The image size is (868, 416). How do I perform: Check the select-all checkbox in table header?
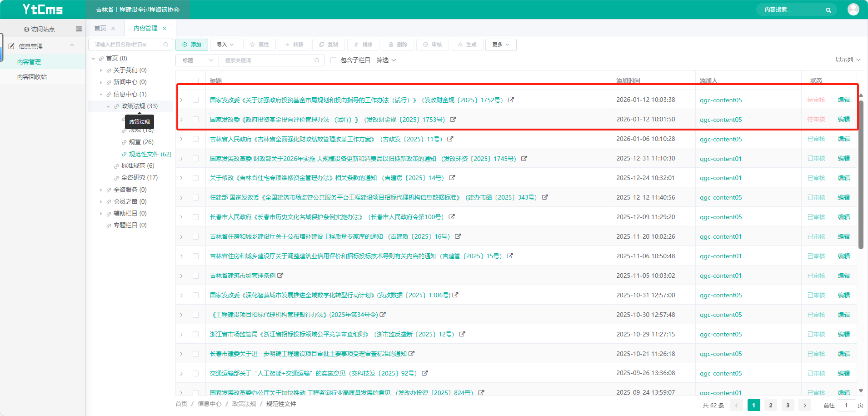coord(195,80)
